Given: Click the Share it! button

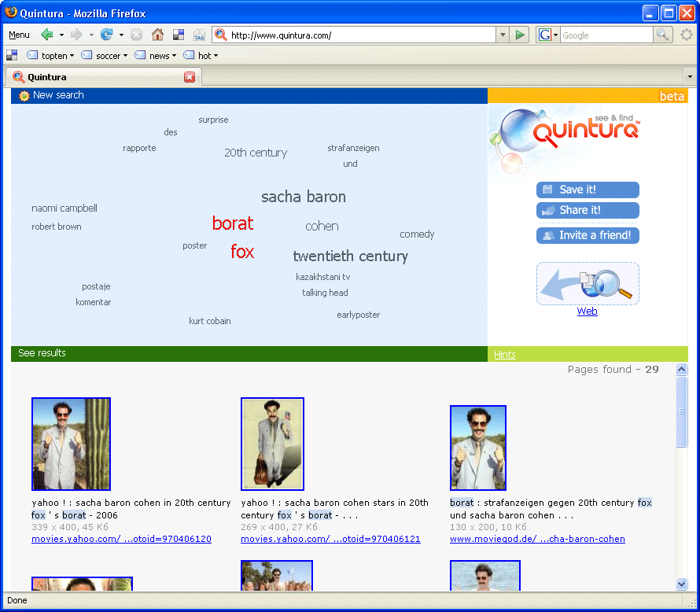Looking at the screenshot, I should 588,210.
